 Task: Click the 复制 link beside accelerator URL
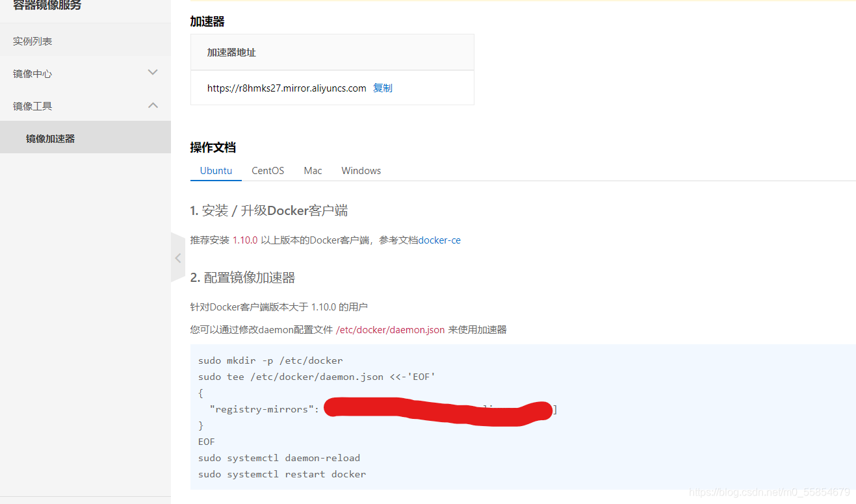coord(383,88)
